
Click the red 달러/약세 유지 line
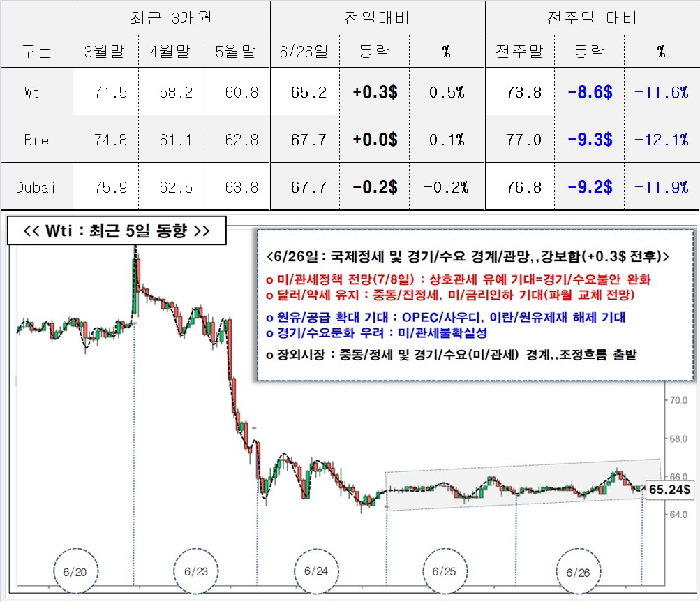(450, 295)
